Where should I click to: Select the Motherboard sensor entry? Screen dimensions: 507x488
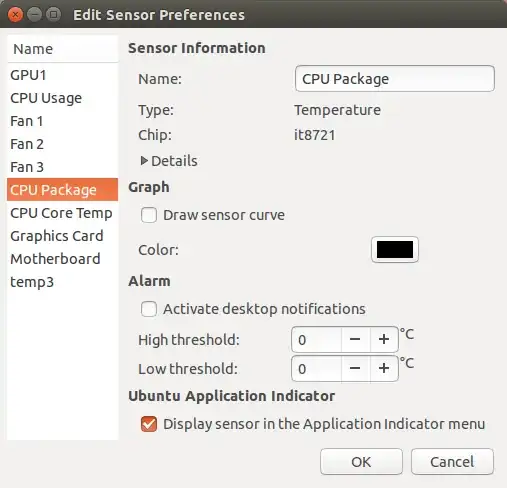point(62,259)
